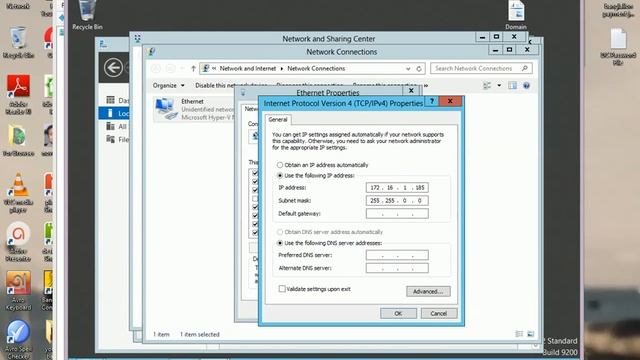640x360 pixels.
Task: Click Network and Sharing Center title icon
Action: click(x=138, y=38)
